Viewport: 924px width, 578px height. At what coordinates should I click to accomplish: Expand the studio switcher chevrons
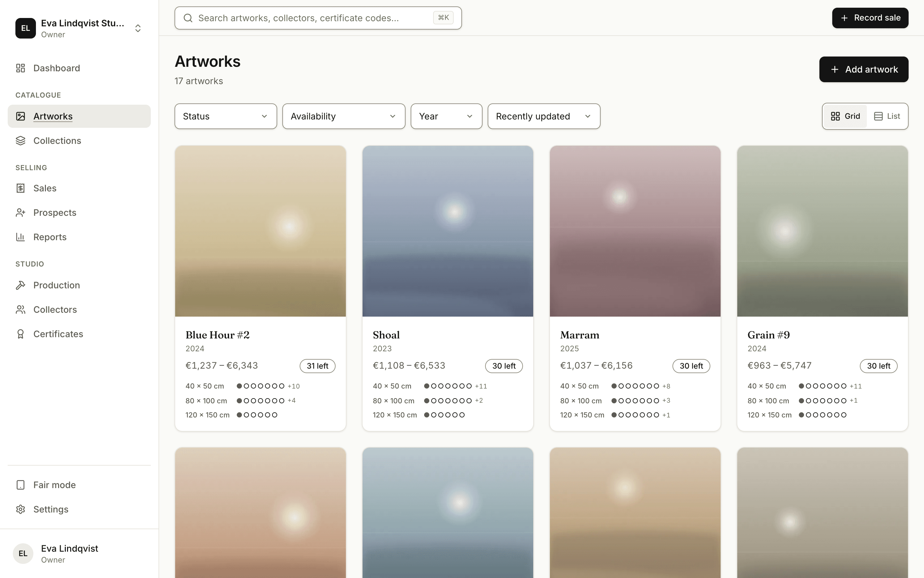138,28
